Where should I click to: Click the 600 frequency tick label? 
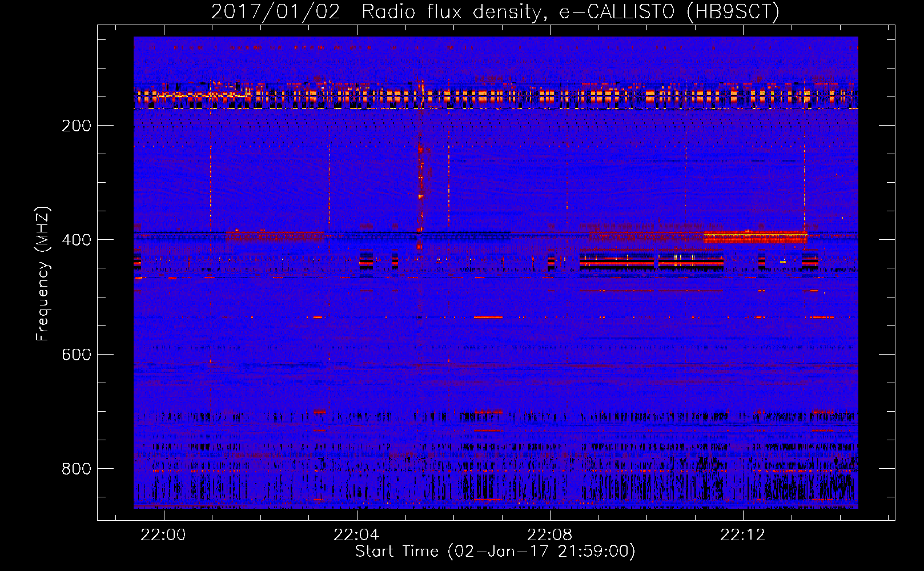(77, 355)
